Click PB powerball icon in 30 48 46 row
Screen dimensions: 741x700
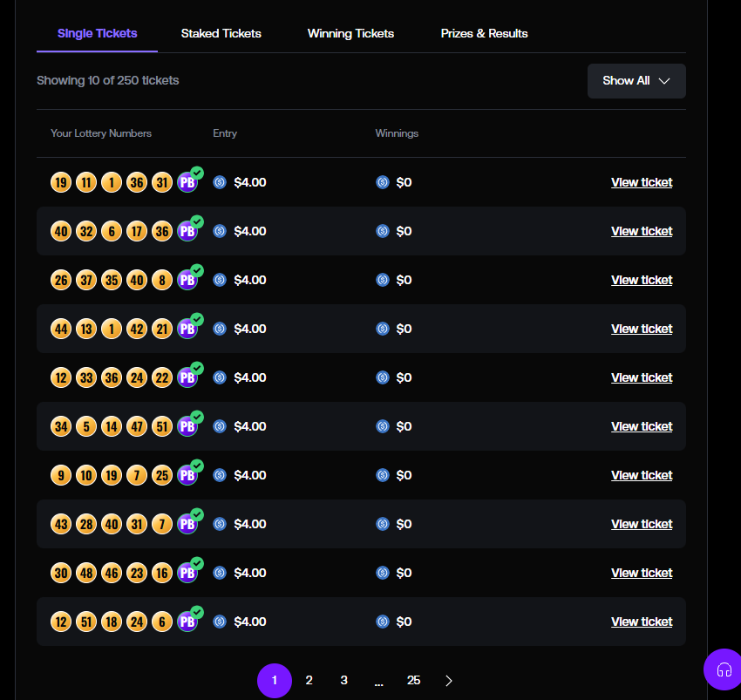[x=187, y=573]
